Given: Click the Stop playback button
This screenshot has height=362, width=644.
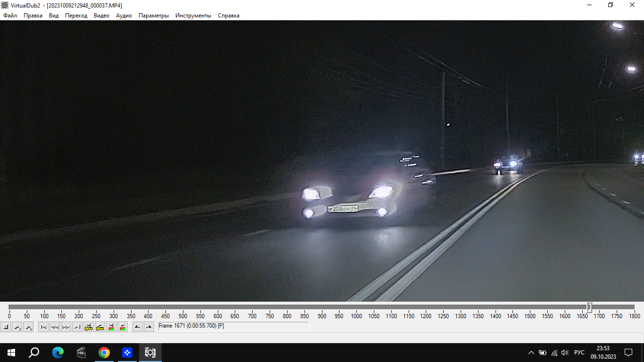Looking at the screenshot, I should click(6, 327).
